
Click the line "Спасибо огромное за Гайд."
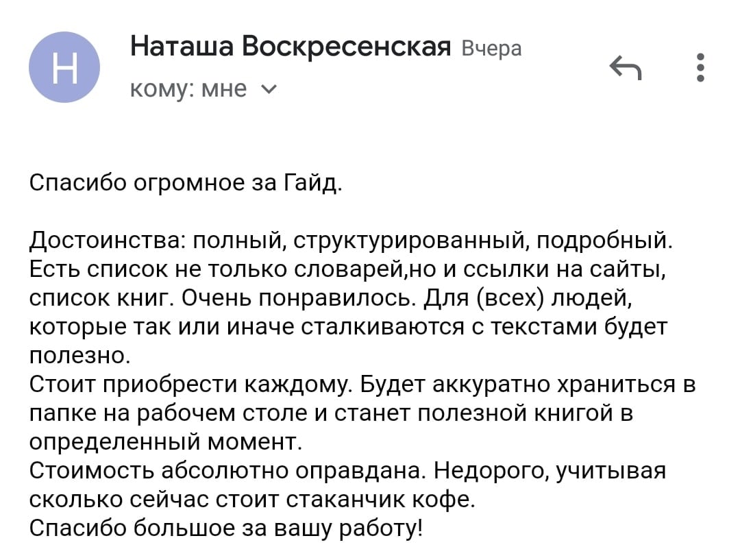(x=185, y=183)
